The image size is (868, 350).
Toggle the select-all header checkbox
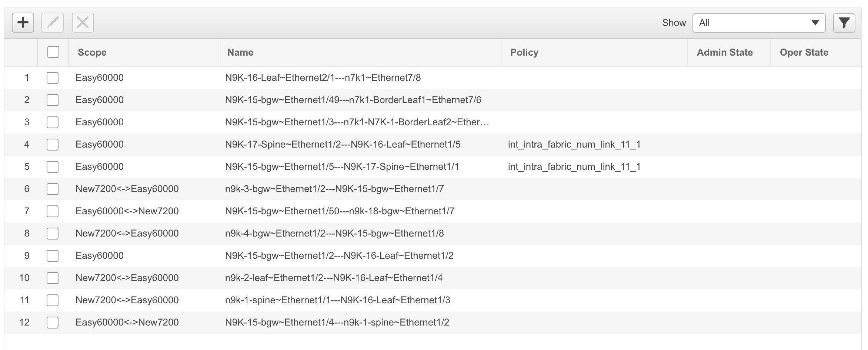53,52
